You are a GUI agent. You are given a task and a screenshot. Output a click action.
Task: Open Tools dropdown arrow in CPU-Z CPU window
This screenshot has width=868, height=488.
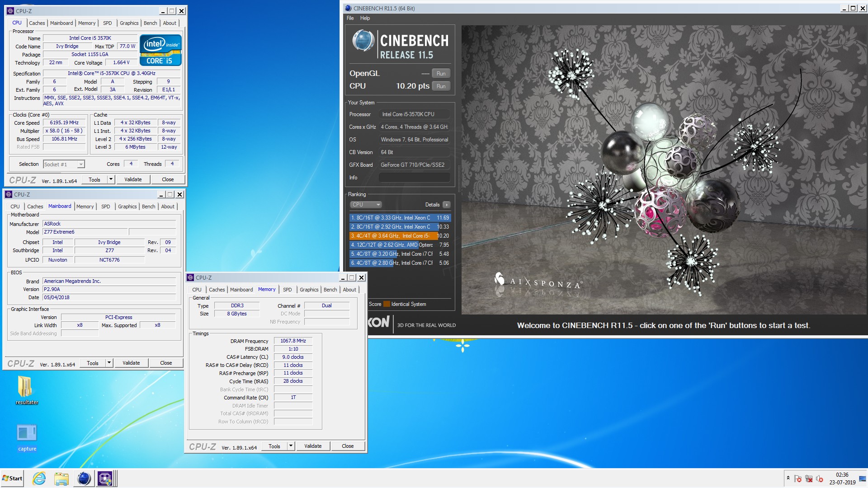click(111, 179)
